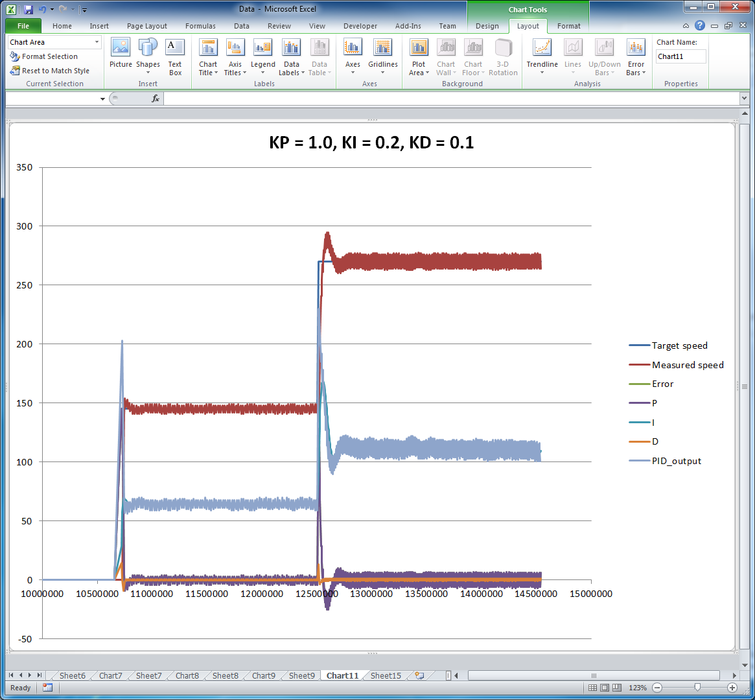Click the macro recording icon in status bar
The height and width of the screenshot is (700, 755).
(47, 688)
